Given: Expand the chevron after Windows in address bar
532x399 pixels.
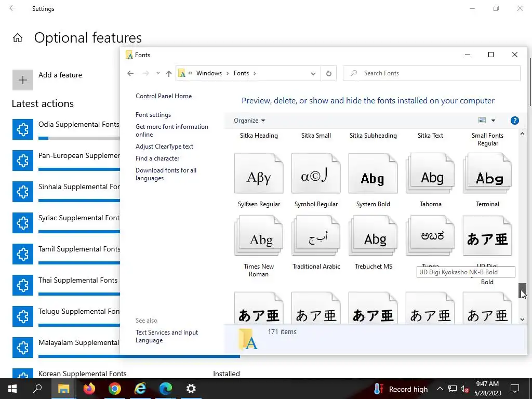Looking at the screenshot, I should pyautogui.click(x=228, y=73).
